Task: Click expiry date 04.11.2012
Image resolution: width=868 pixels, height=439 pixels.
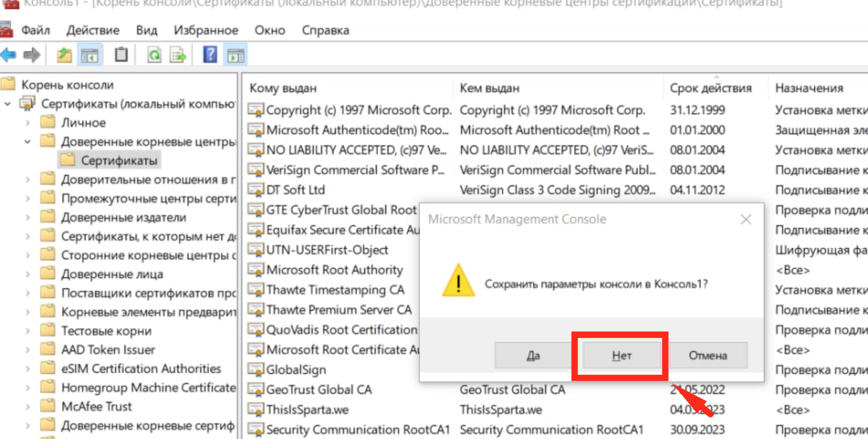Action: pos(697,190)
